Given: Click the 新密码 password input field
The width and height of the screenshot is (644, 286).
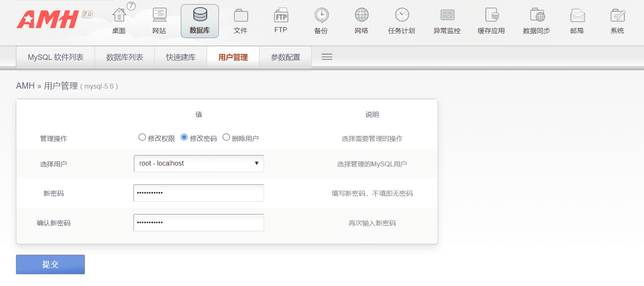Looking at the screenshot, I should (x=198, y=193).
